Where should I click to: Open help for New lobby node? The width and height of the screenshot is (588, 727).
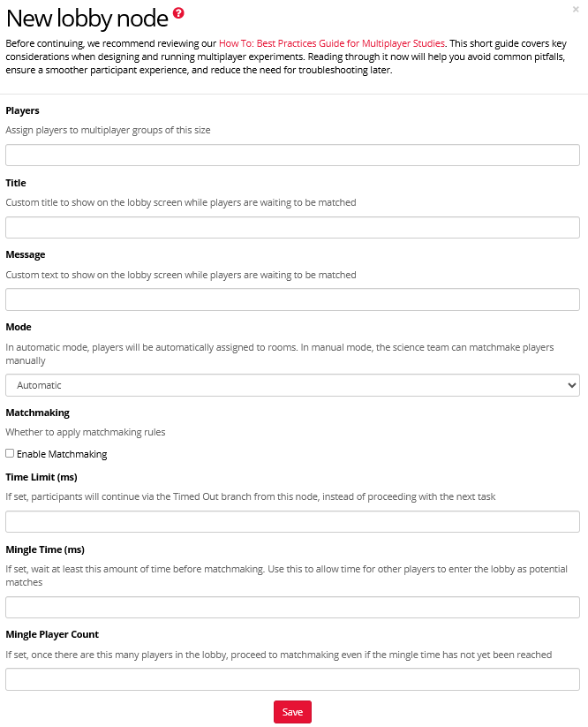[179, 12]
